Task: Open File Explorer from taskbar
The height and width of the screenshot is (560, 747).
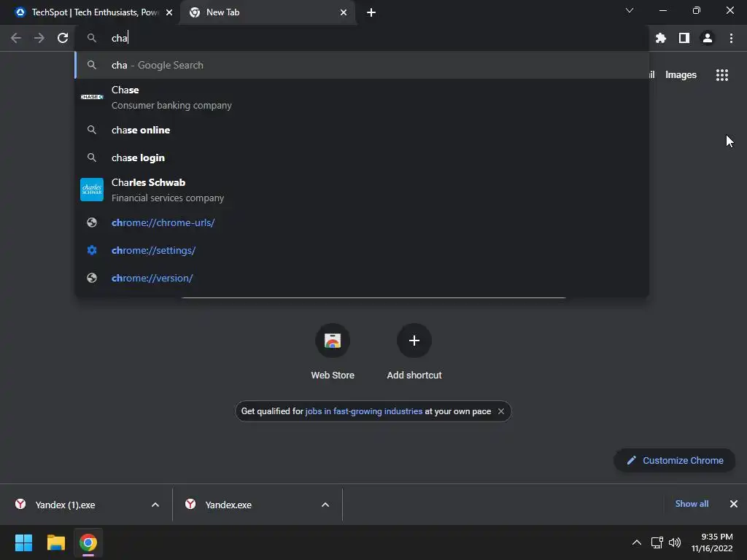Action: (x=55, y=542)
